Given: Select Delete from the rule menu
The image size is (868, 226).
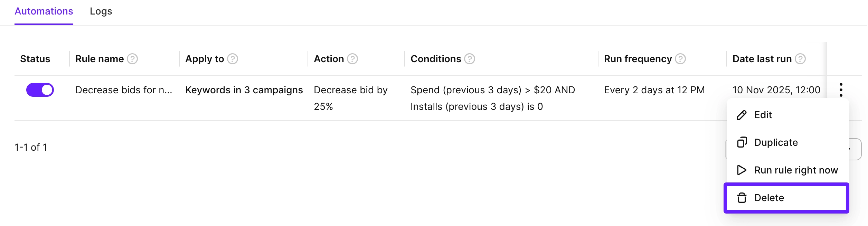Looking at the screenshot, I should (769, 198).
